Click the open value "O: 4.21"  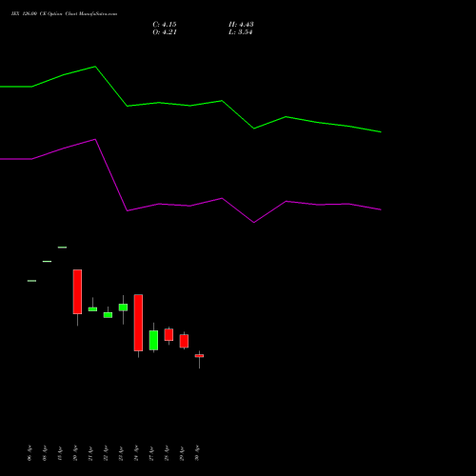165,32
